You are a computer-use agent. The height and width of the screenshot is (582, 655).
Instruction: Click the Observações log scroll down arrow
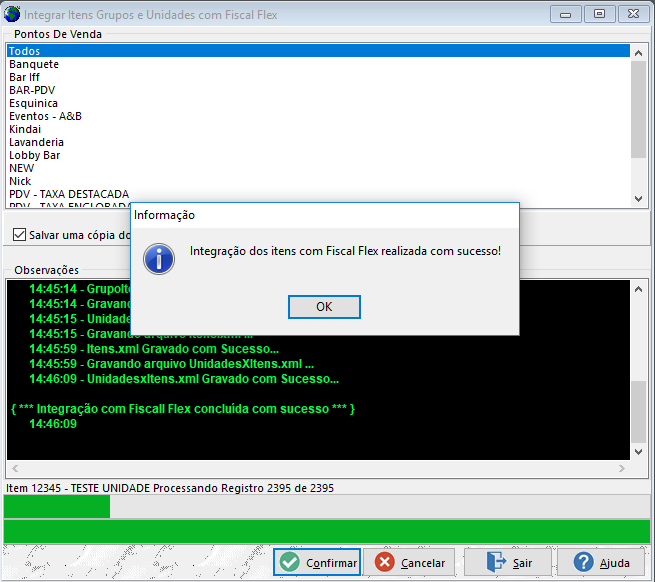[638, 452]
